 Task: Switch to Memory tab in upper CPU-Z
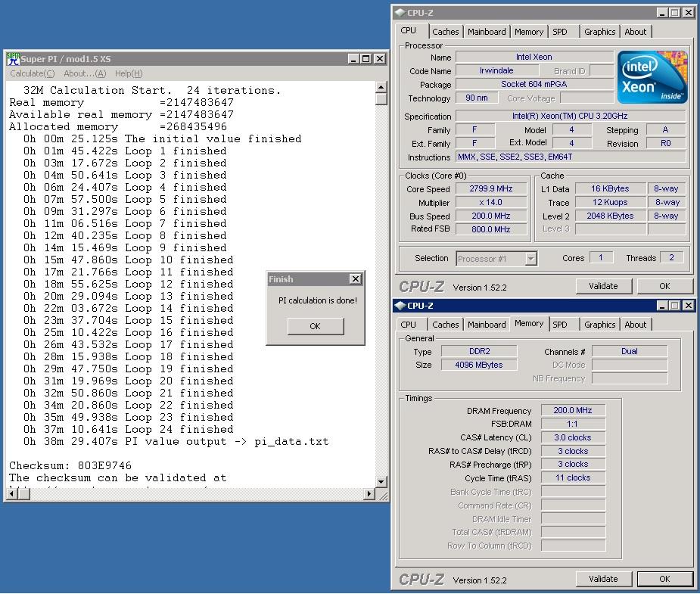[x=528, y=32]
